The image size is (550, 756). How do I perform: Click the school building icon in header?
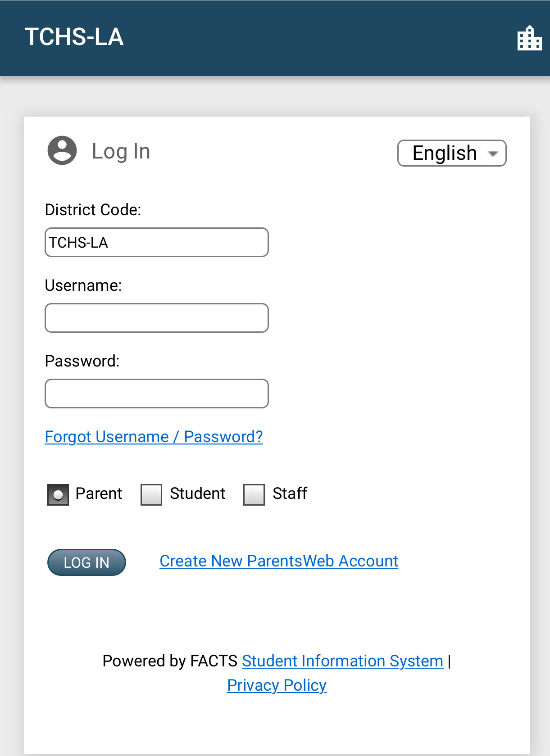[529, 38]
